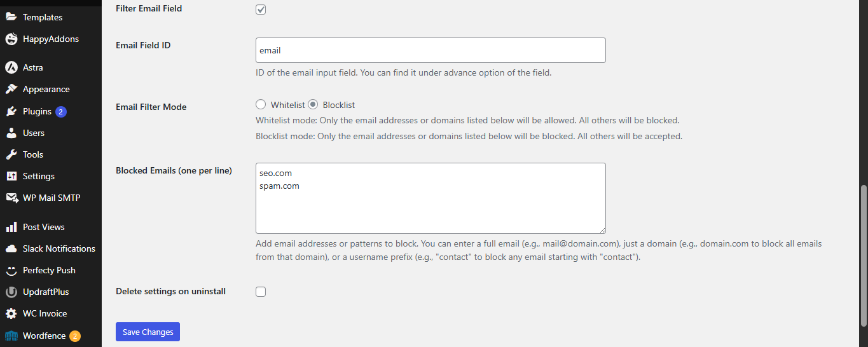Click the Appearance paintbrush icon
This screenshot has width=868, height=347.
[11, 89]
